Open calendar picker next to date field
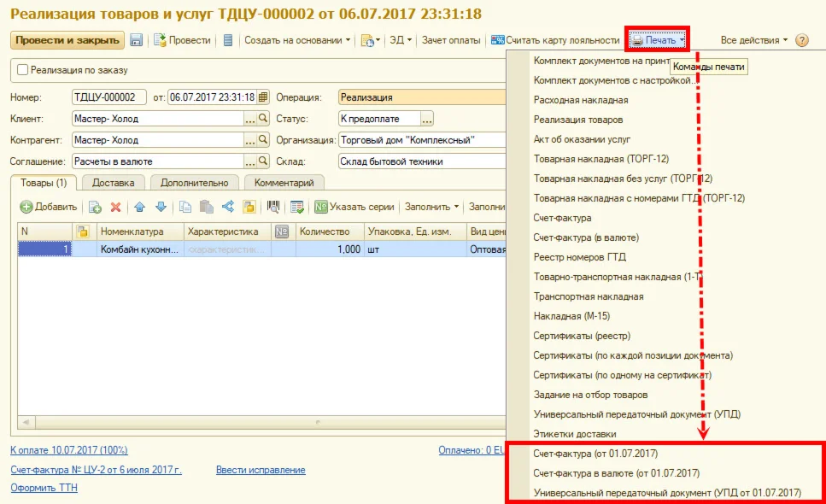Image resolution: width=826 pixels, height=504 pixels. pyautogui.click(x=263, y=97)
